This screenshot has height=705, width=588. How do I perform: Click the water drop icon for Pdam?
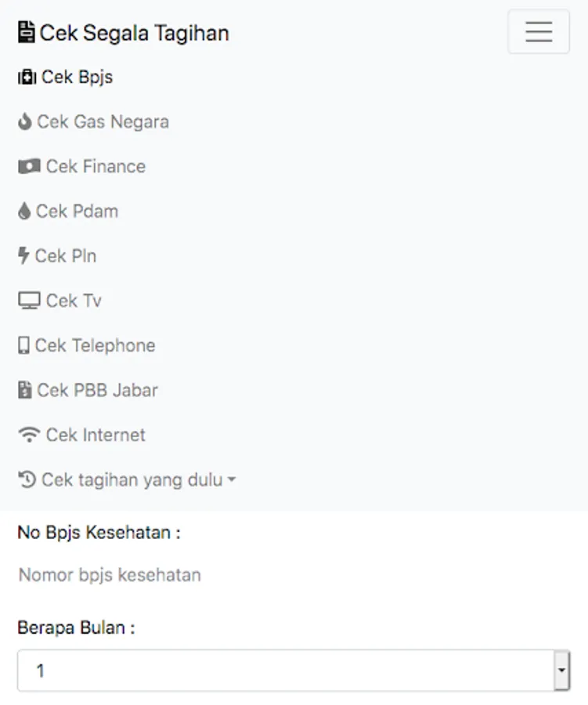click(24, 211)
